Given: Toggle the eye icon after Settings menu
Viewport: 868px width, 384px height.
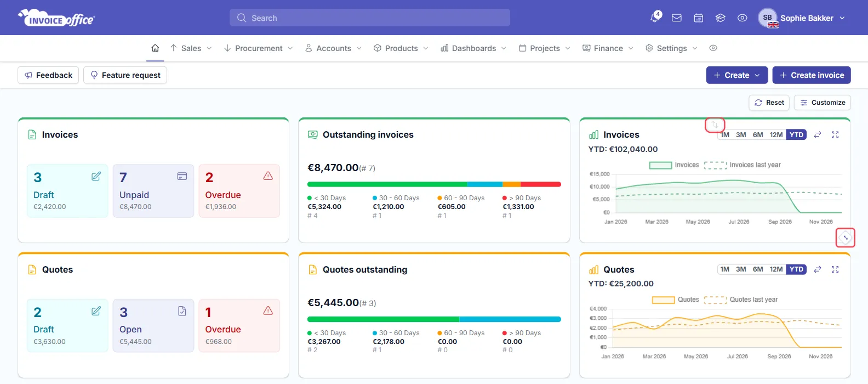Looking at the screenshot, I should pyautogui.click(x=713, y=48).
